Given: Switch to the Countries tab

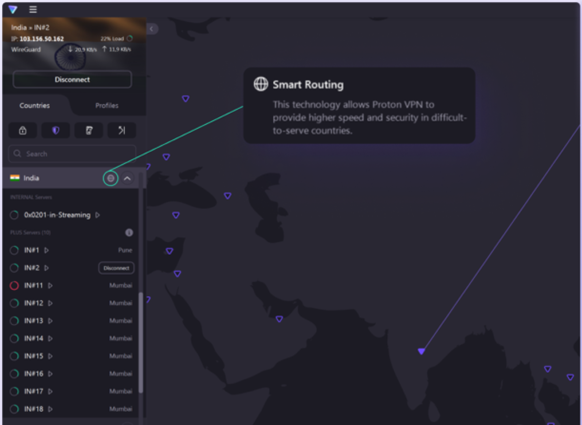Looking at the screenshot, I should [x=35, y=105].
